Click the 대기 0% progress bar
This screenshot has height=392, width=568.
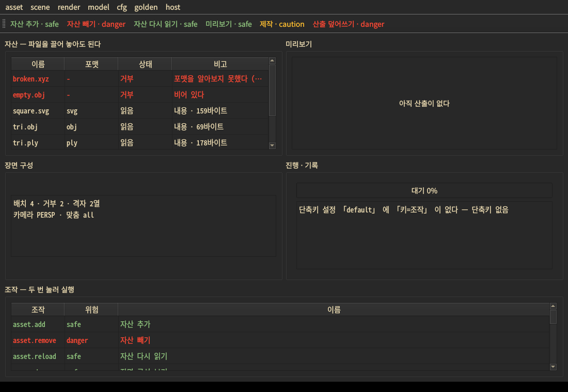coord(424,190)
